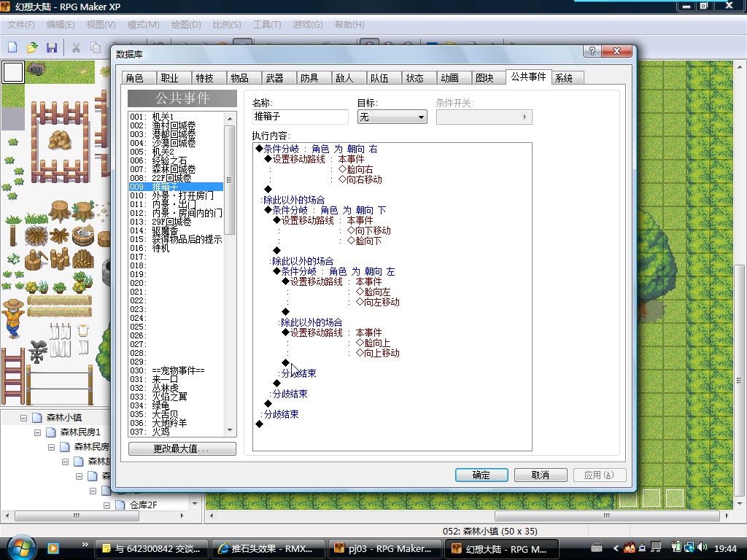The image size is (747, 560).
Task: Click the Cut scissors toolbar icon
Action: [76, 47]
